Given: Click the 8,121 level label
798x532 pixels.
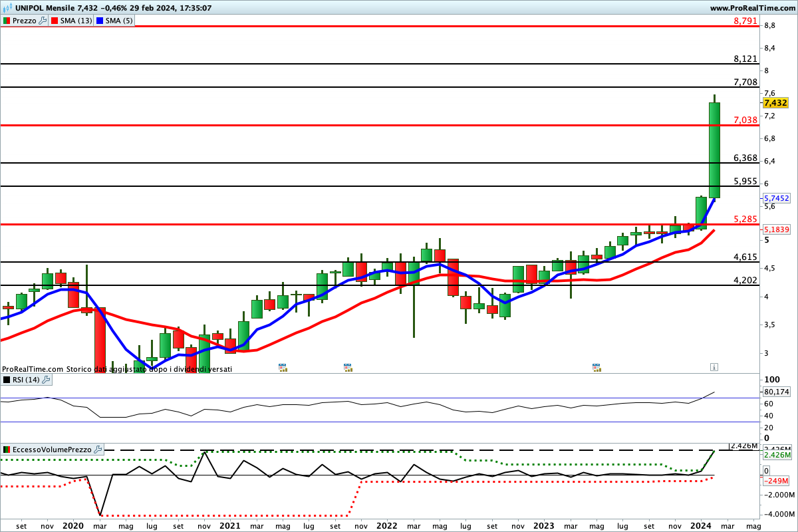Looking at the screenshot, I should pos(745,59).
